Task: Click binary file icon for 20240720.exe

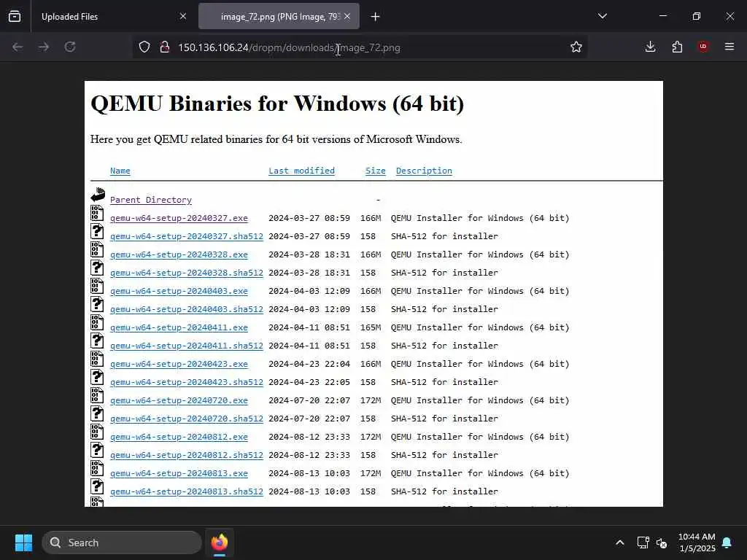Action: pos(97,395)
